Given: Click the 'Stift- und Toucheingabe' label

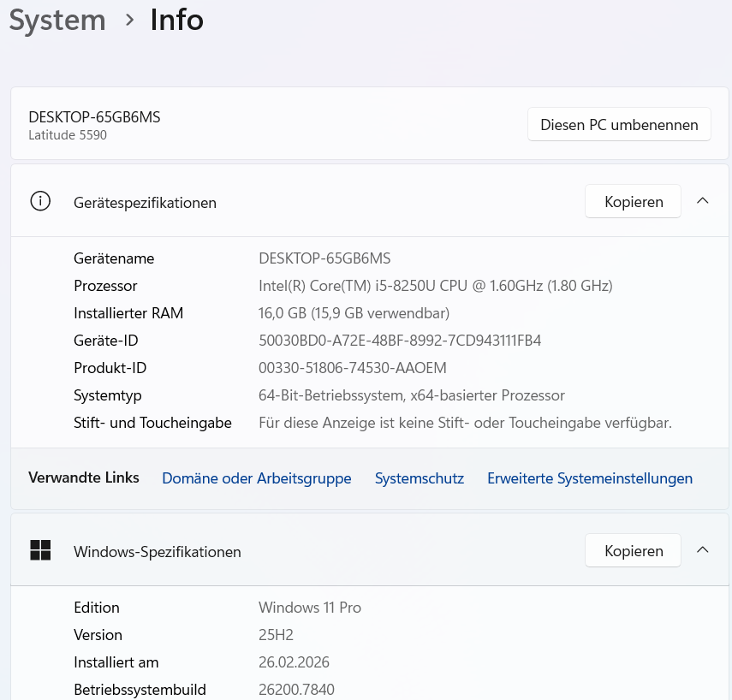Looking at the screenshot, I should click(152, 423).
